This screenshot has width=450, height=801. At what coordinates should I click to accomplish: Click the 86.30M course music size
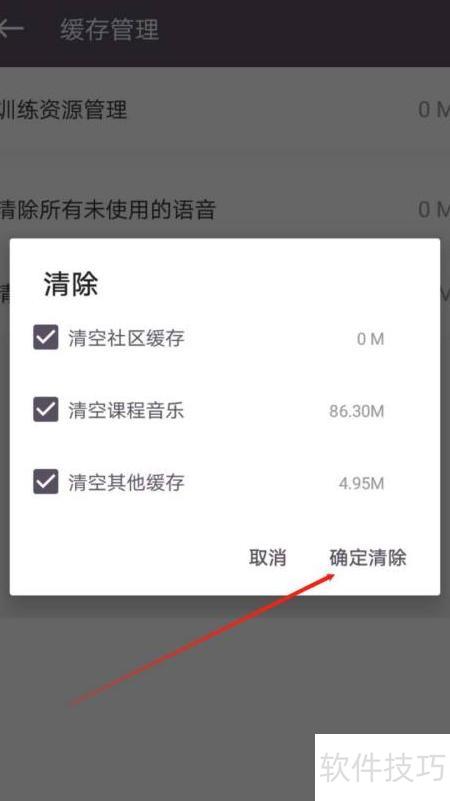(x=357, y=411)
